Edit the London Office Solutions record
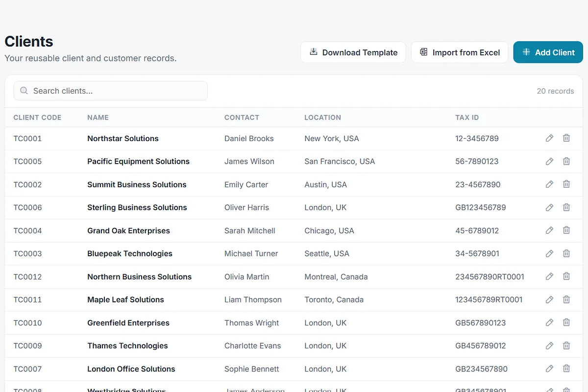 tap(549, 368)
